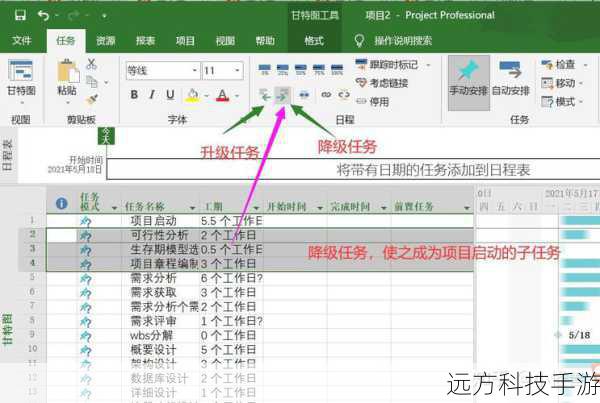The image size is (600, 403).
Task: Apply the red font color
Action: [223, 95]
